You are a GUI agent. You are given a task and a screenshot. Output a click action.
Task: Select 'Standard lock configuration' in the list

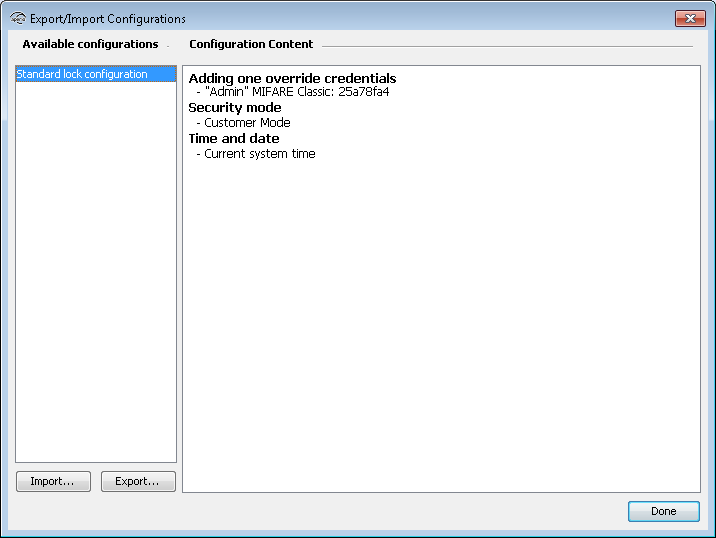point(96,74)
